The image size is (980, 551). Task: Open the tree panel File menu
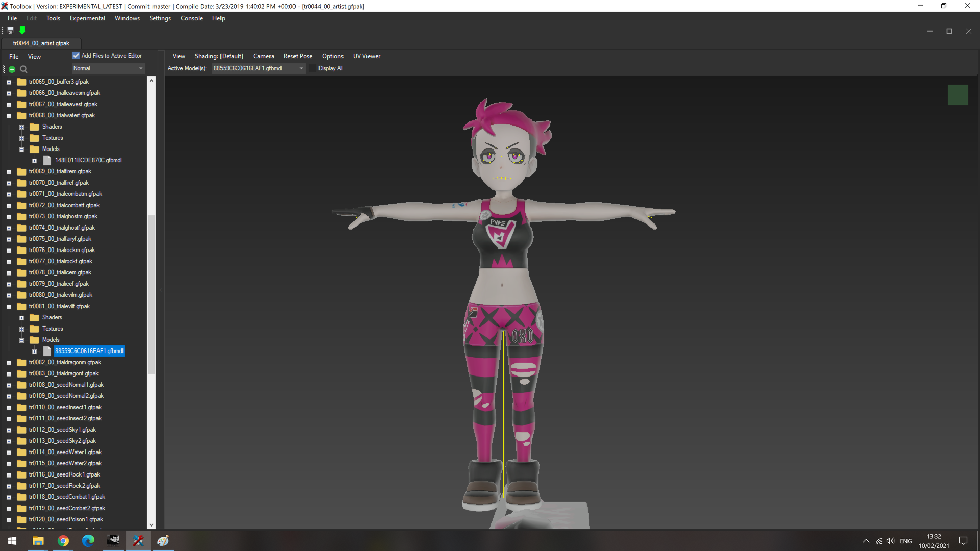pyautogui.click(x=14, y=57)
